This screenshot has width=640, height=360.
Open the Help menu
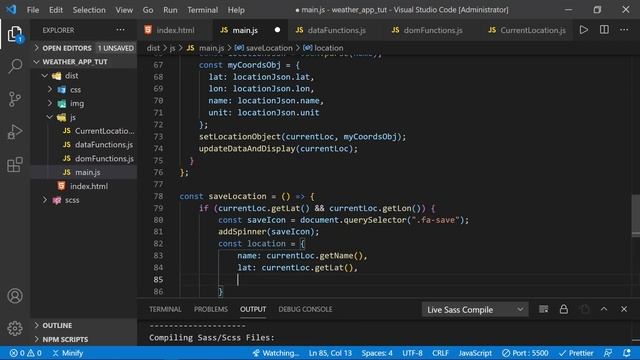click(236, 10)
